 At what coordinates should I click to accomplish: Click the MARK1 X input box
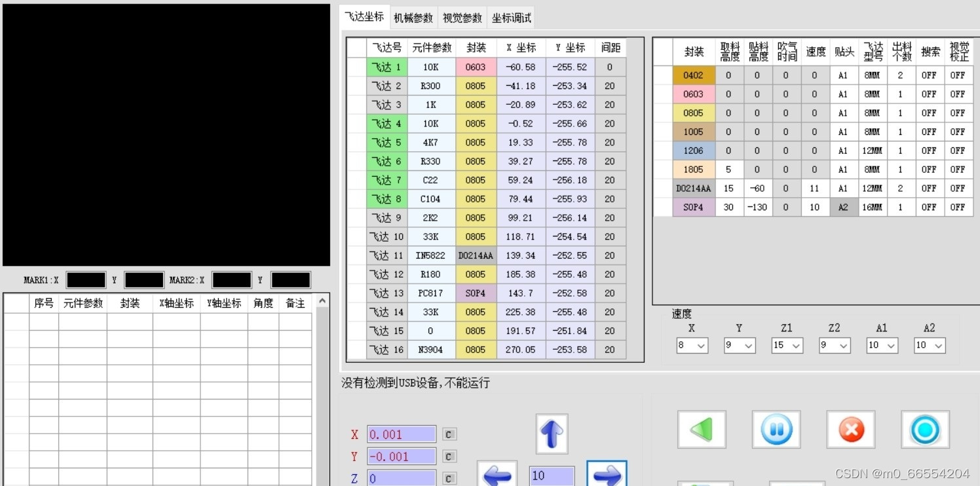86,280
